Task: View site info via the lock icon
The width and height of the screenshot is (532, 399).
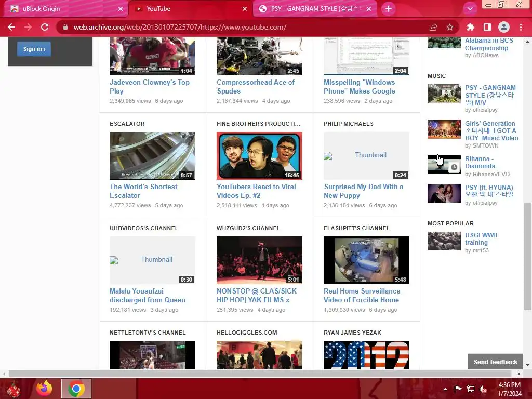Action: point(65,27)
